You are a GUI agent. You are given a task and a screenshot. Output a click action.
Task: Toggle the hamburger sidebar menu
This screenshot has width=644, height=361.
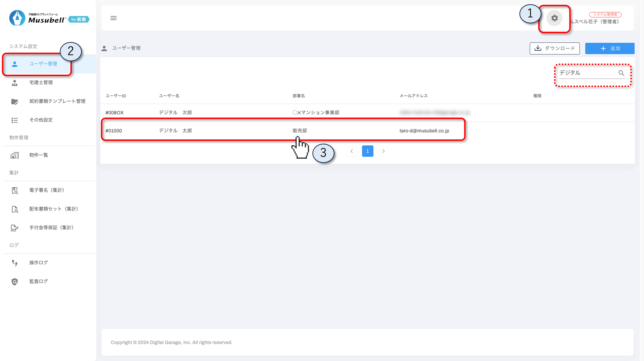pos(114,18)
